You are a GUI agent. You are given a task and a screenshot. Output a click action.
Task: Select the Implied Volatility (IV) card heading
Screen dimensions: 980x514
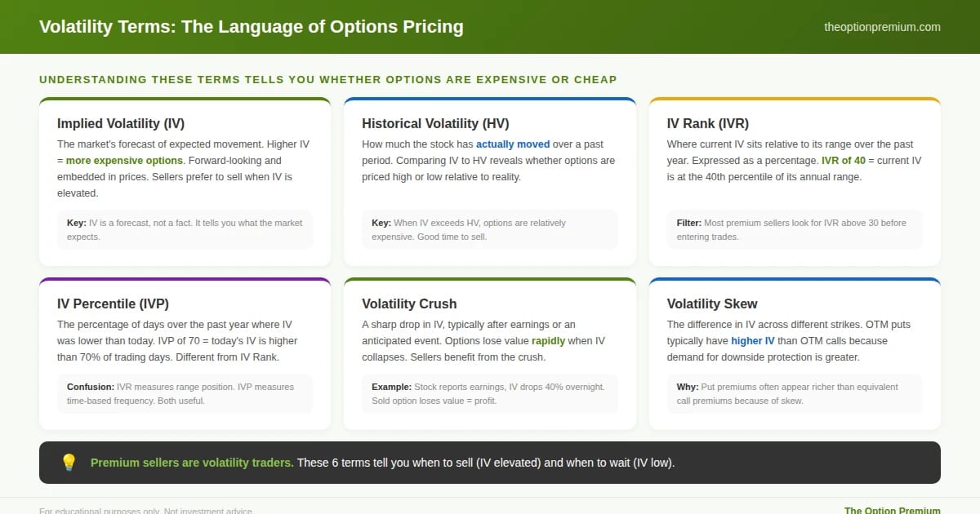coord(121,123)
